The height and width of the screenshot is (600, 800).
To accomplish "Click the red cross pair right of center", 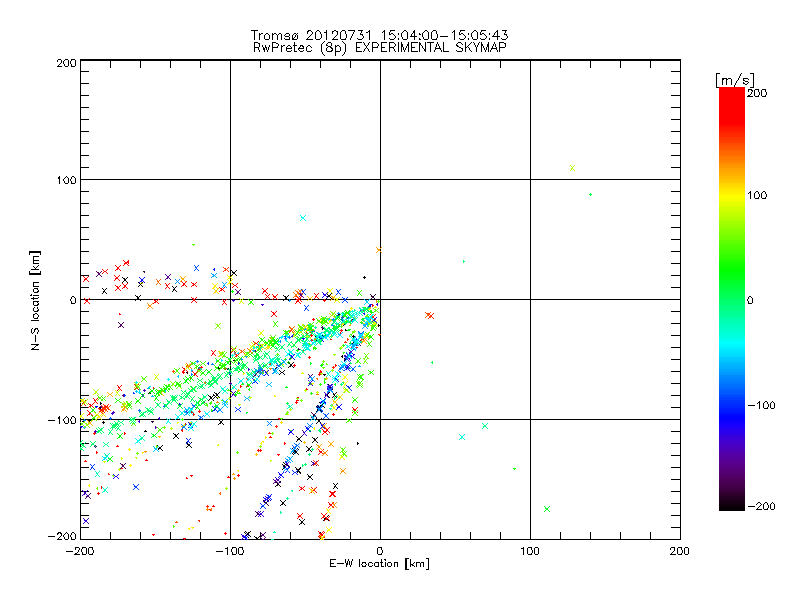I will pos(430,315).
